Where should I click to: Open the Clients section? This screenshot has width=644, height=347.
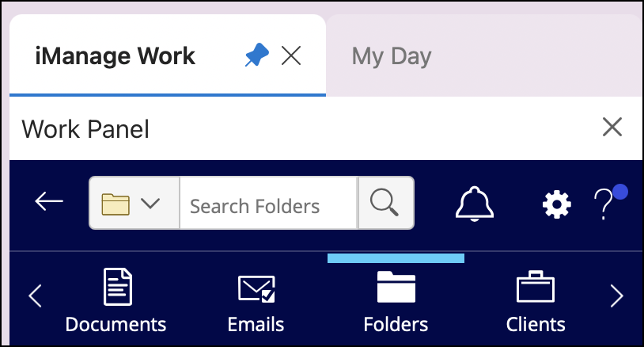tap(536, 300)
